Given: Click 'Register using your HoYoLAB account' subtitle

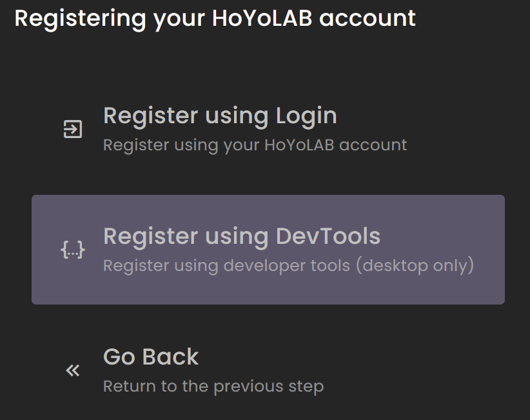Looking at the screenshot, I should [255, 145].
